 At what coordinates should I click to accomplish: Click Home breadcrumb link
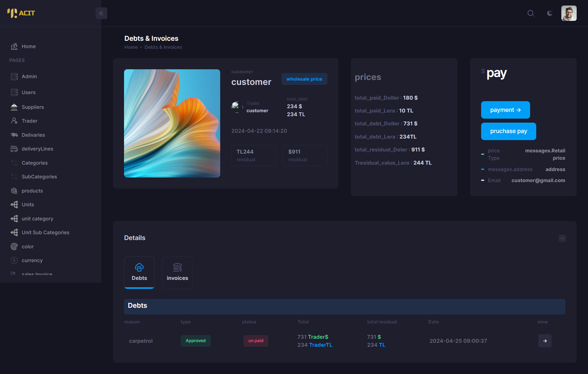point(131,47)
